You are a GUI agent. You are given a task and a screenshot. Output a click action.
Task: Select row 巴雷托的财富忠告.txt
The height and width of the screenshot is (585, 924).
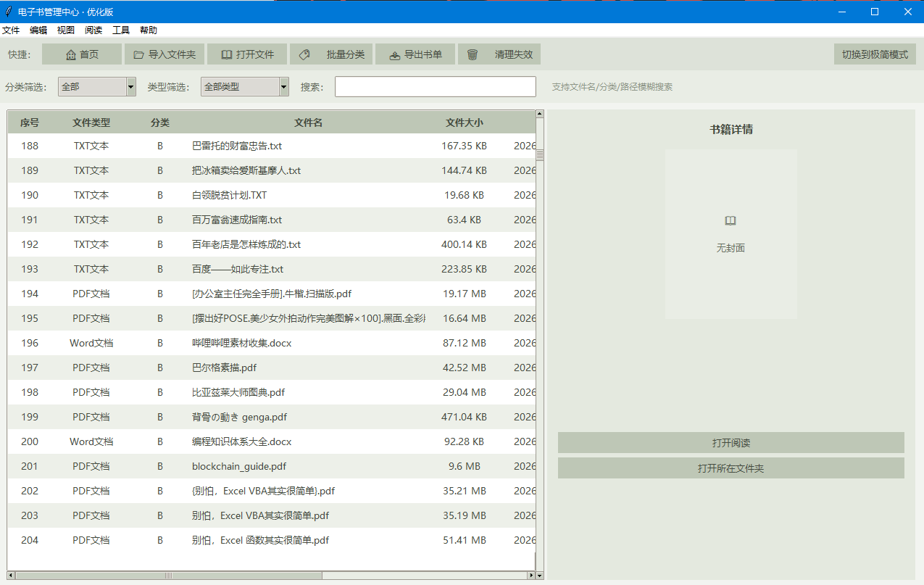(x=272, y=146)
